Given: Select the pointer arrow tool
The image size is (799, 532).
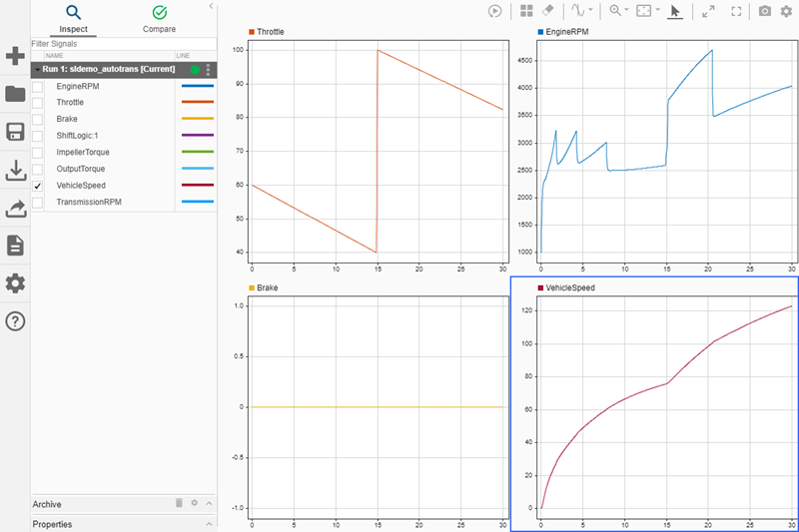Looking at the screenshot, I should click(x=675, y=11).
